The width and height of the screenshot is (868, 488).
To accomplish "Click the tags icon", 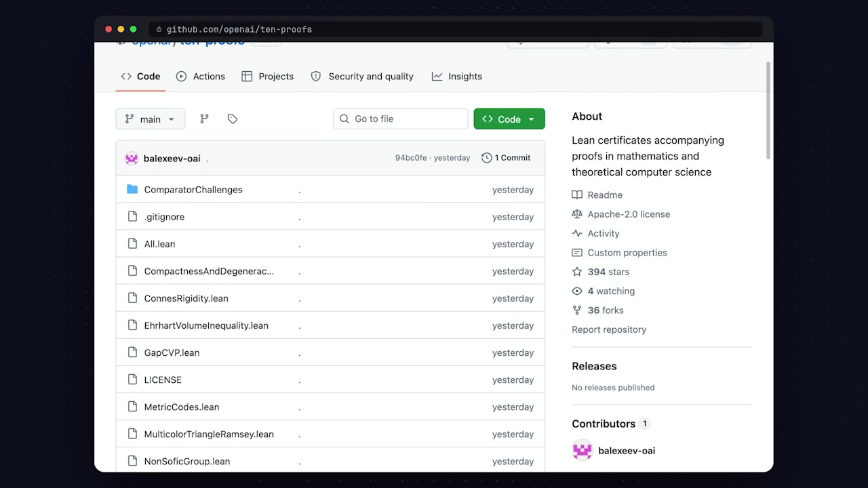I will click(233, 119).
